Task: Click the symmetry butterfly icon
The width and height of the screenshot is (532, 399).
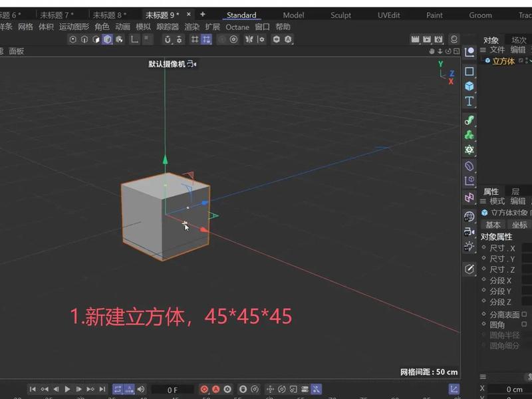Action: [x=249, y=39]
